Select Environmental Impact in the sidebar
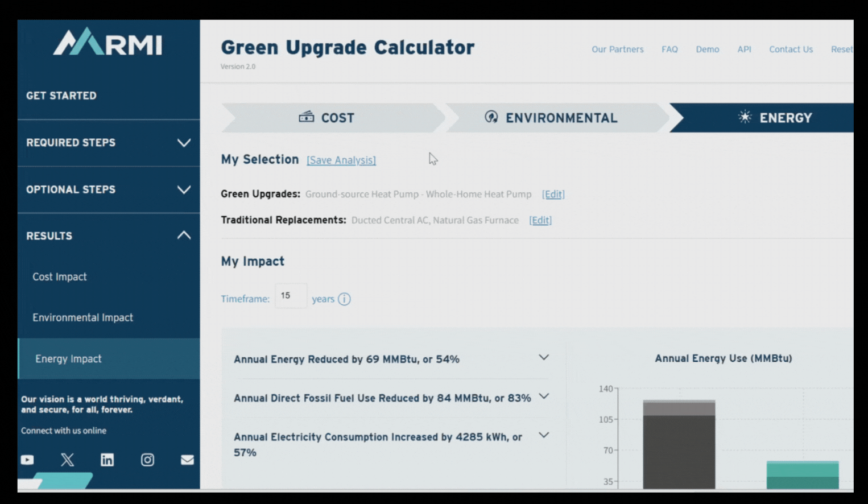868x504 pixels. tap(82, 317)
